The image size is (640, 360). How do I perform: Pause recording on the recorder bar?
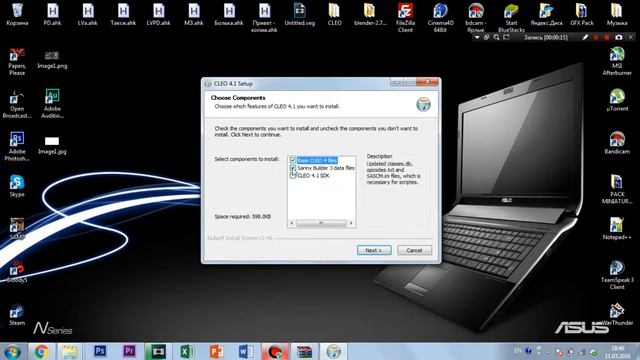pos(596,37)
